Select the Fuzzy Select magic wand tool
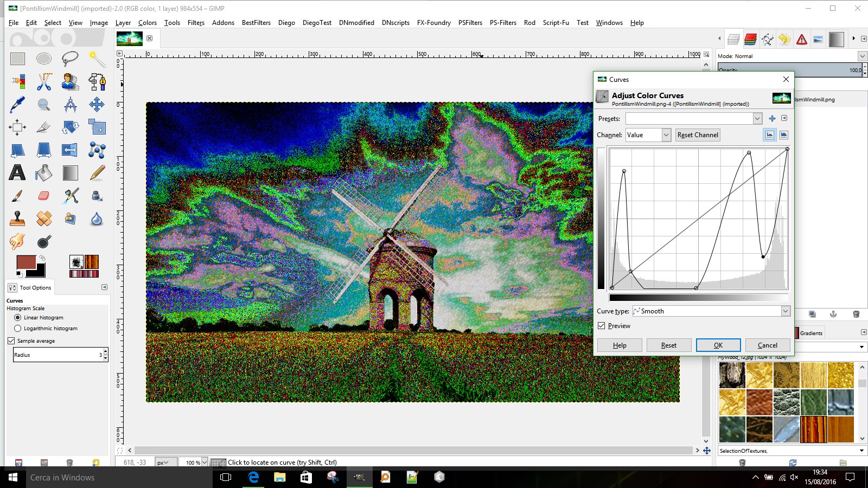 [x=97, y=59]
